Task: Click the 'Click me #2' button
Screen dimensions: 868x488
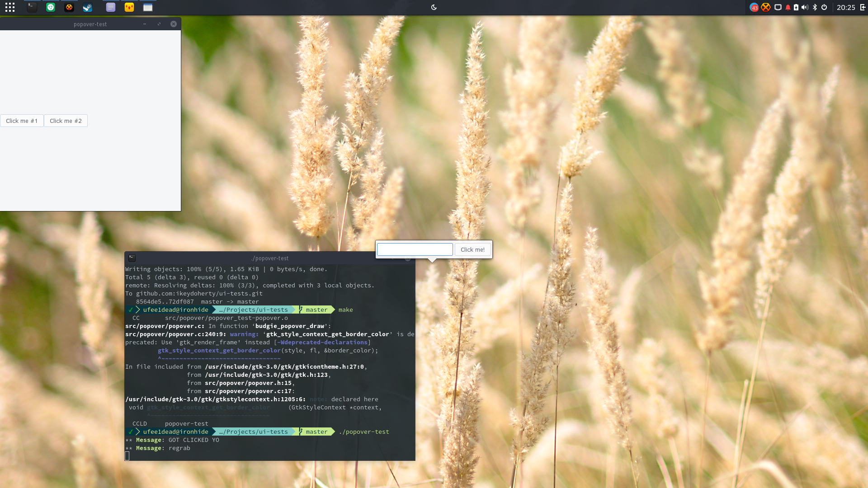Action: coord(66,121)
